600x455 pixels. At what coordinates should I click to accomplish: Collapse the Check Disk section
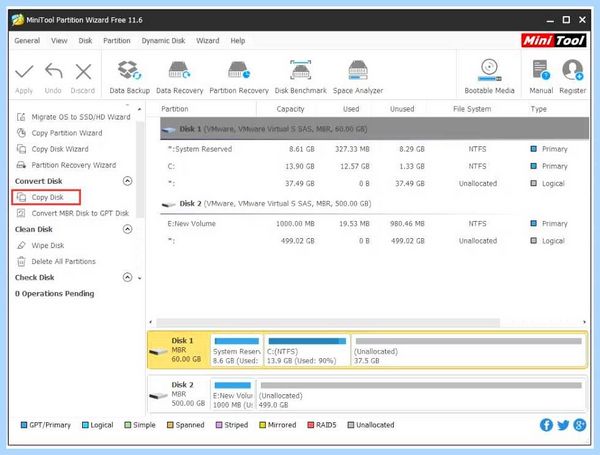127,277
